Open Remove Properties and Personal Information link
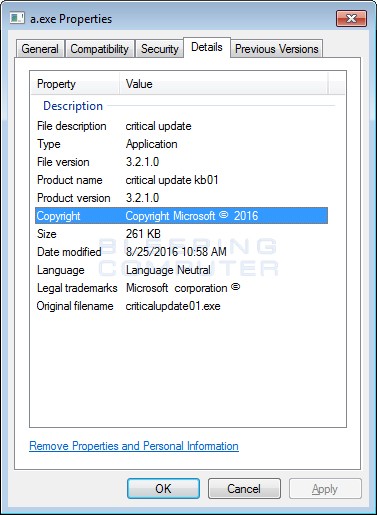The width and height of the screenshot is (377, 515). point(134,446)
